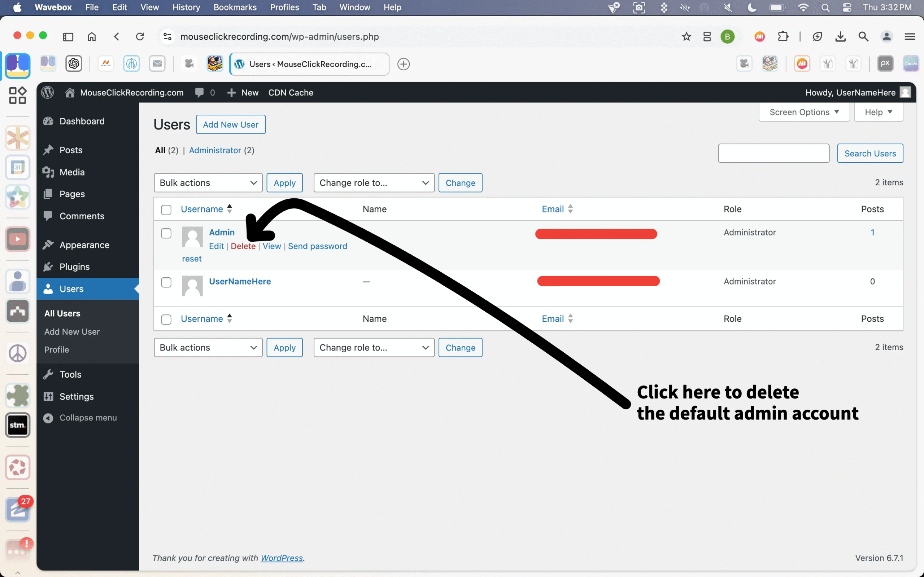This screenshot has width=924, height=577.
Task: Open the comments bubble icon in admin bar
Action: pos(199,92)
